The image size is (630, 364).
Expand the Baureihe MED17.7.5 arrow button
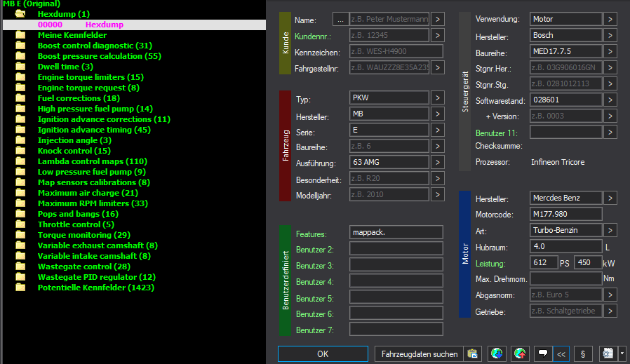tap(610, 51)
